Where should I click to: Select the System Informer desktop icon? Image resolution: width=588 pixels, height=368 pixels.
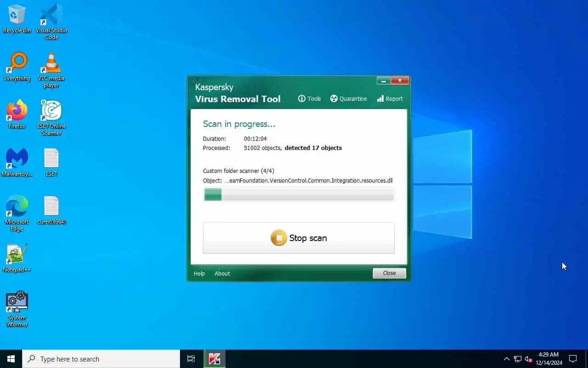point(17,309)
